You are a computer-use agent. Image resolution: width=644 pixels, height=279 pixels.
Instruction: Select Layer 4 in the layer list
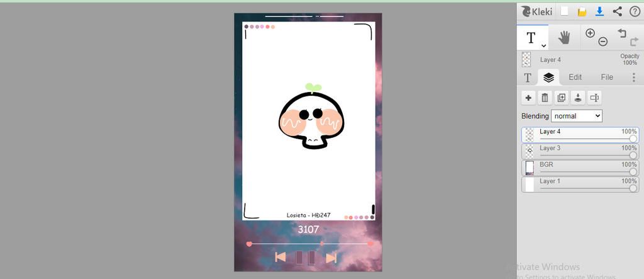[580, 135]
